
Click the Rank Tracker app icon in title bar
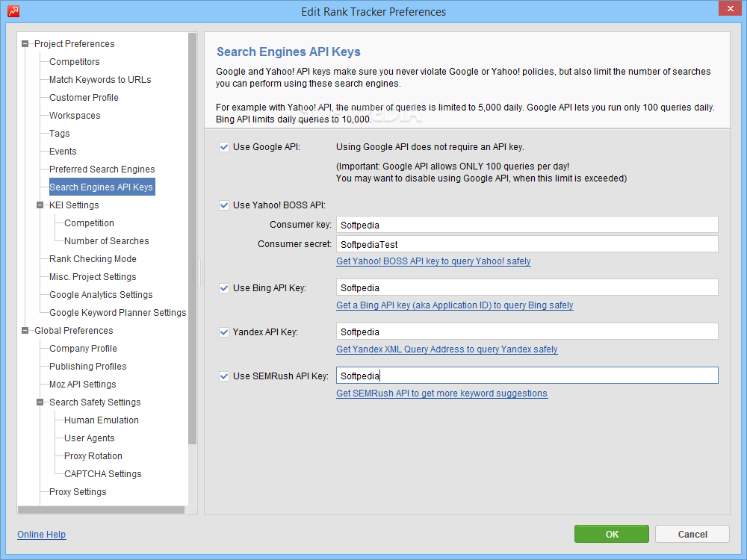pyautogui.click(x=13, y=11)
